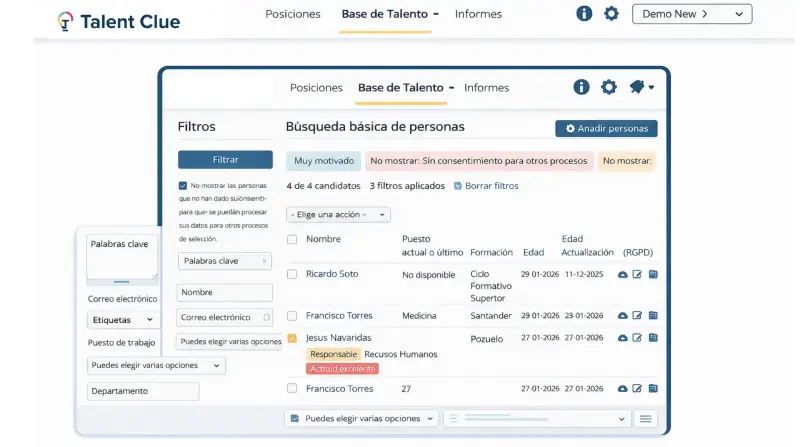Open filter panel Puedes elegir varias opciones
The height and width of the screenshot is (447, 800).
point(229,341)
